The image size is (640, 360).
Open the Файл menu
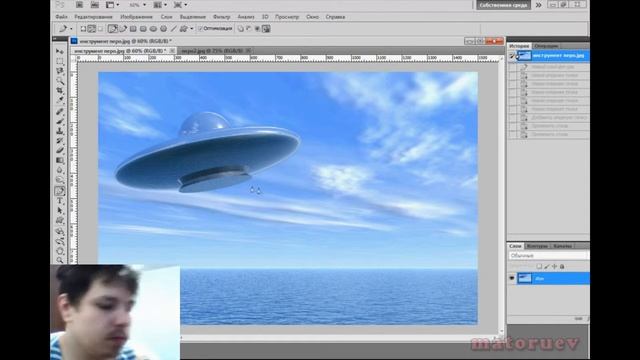click(61, 17)
